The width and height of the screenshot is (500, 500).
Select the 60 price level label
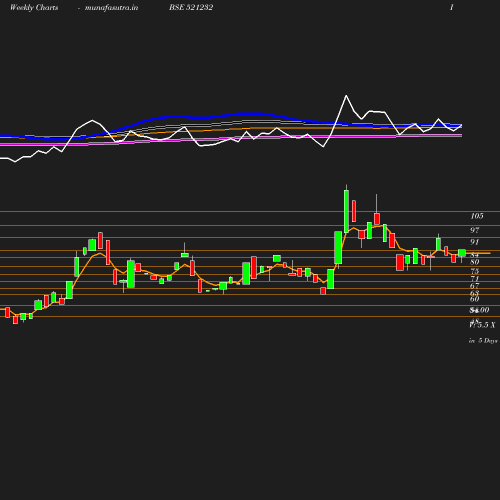point(475,299)
